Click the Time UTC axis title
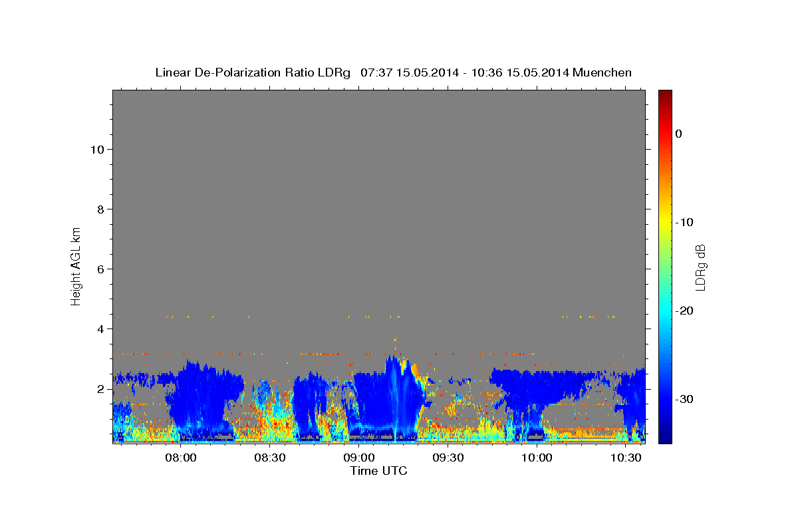The image size is (798, 532). click(378, 471)
